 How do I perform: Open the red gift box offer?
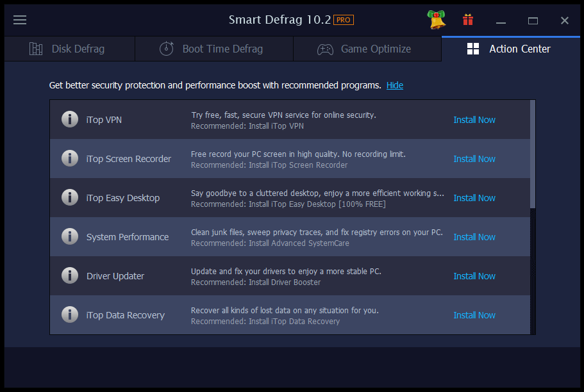click(468, 20)
